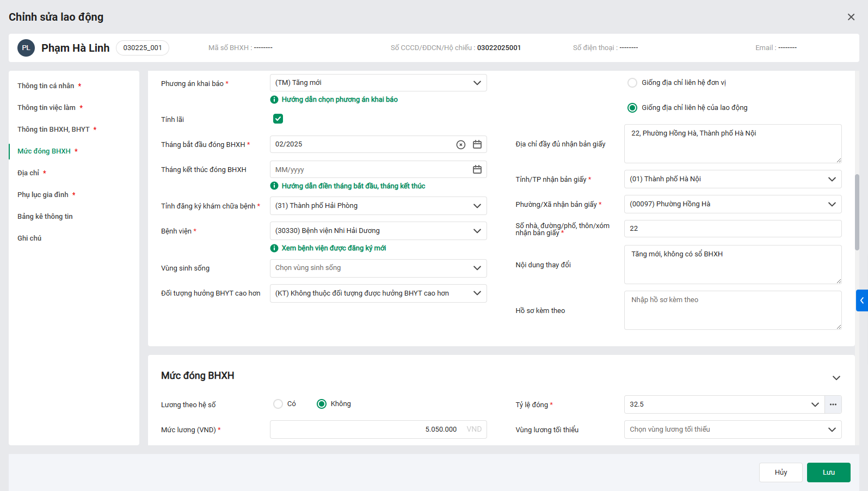The width and height of the screenshot is (868, 491).
Task: Click the Lưu button
Action: pos(828,472)
